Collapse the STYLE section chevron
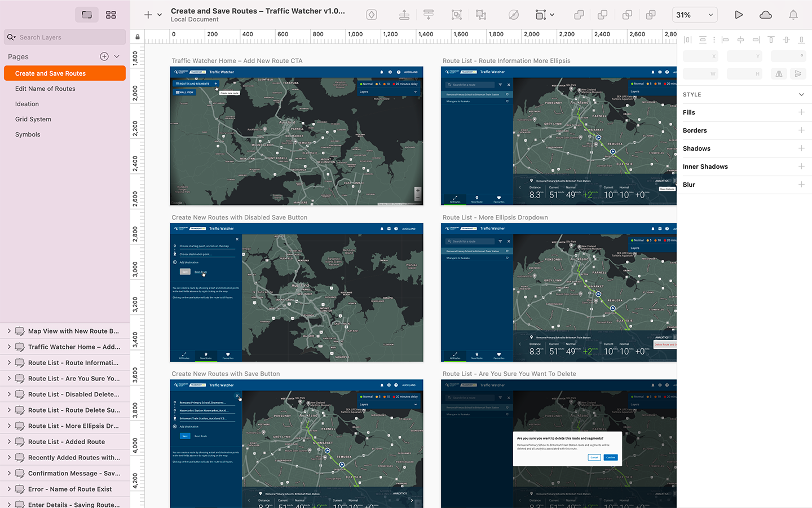Screen dimensions: 812x508 click(801, 95)
